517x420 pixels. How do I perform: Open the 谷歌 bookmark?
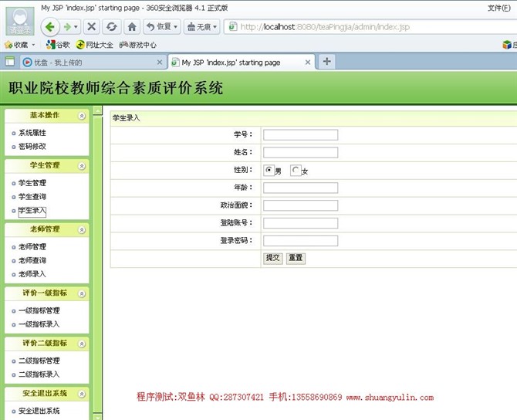tap(58, 45)
